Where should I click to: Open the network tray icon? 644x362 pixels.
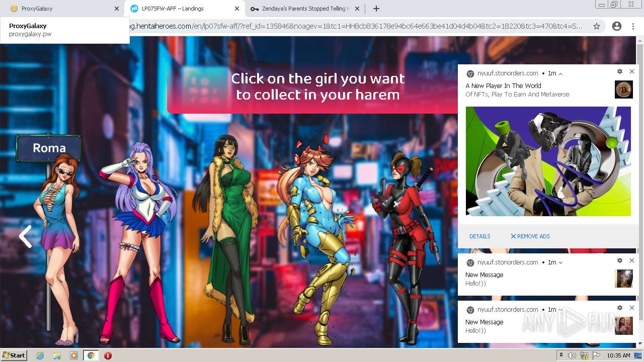coord(584,355)
